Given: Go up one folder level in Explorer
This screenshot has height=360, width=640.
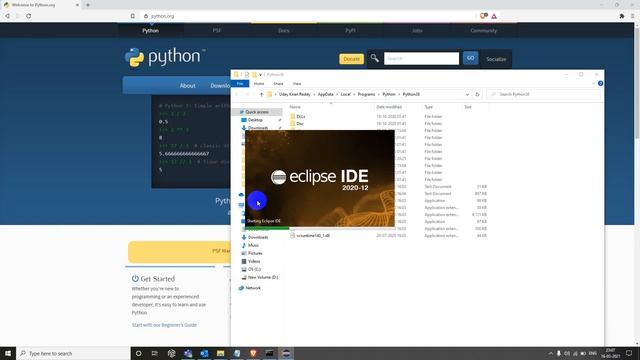Looking at the screenshot, I should click(x=262, y=94).
